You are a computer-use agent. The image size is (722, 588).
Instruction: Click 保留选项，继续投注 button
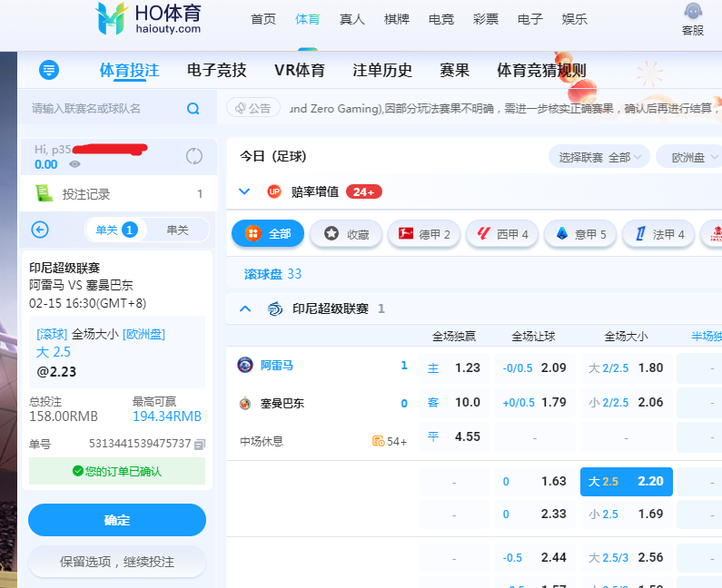[x=117, y=562]
